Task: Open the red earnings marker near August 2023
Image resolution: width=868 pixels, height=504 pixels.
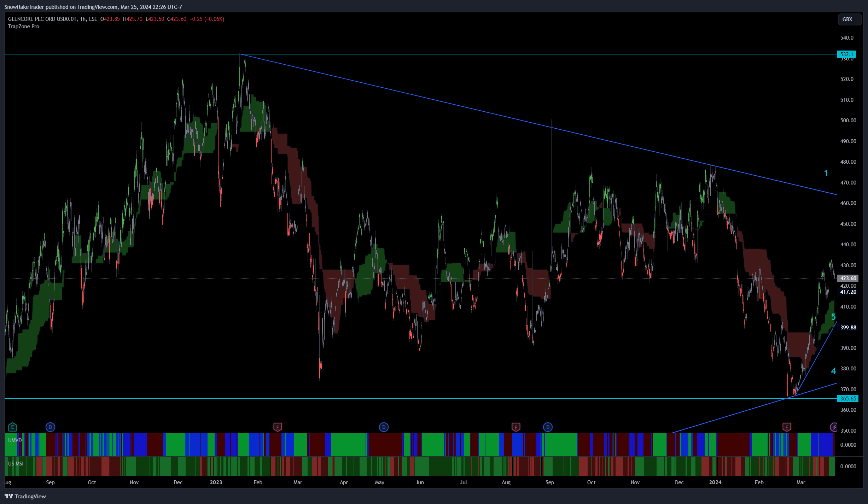Action: (516, 427)
